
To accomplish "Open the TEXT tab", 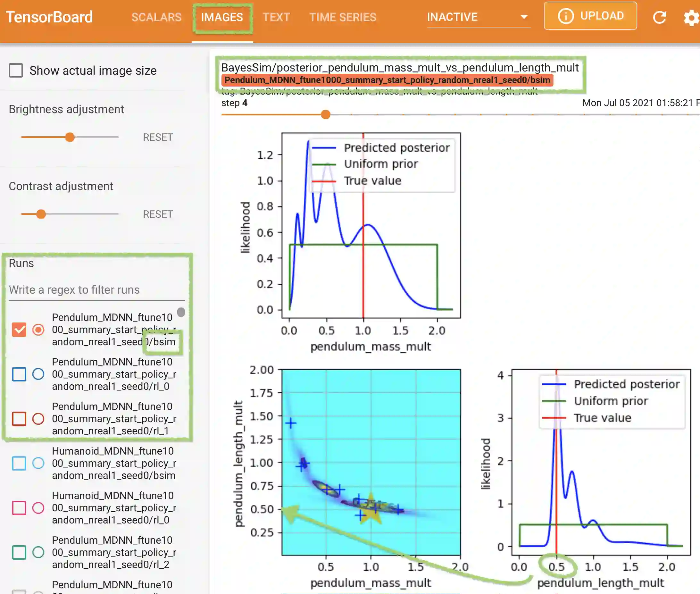I will 276,17.
